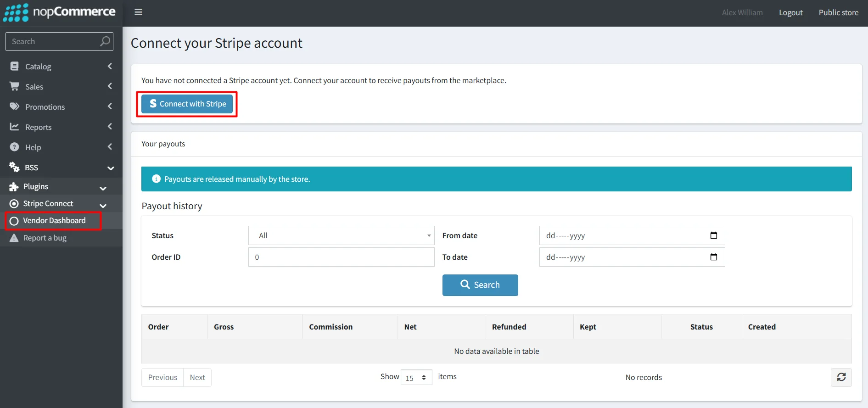This screenshot has width=868, height=408.
Task: Click the Help question mark icon
Action: [15, 147]
